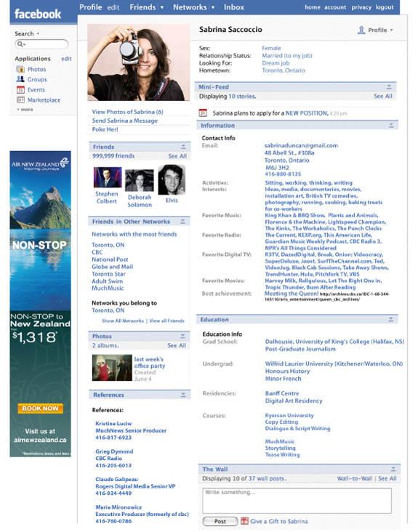Image resolution: width=418 pixels, height=532 pixels.
Task: Open the Stephen Colbert friend thumbnail
Action: tap(108, 177)
